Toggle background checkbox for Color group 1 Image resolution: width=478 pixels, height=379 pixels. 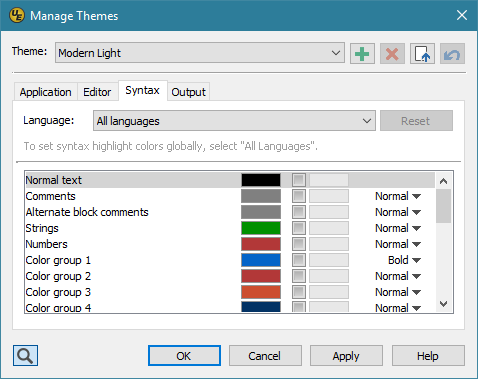coord(299,260)
